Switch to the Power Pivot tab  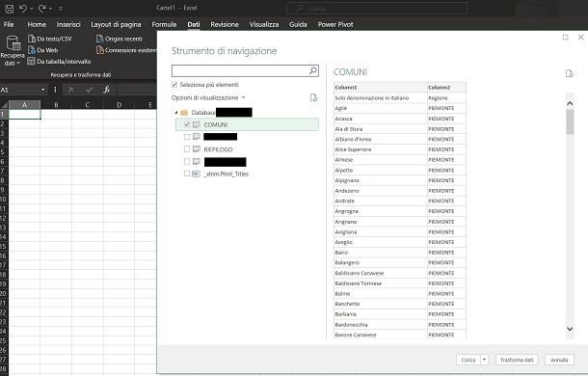335,24
